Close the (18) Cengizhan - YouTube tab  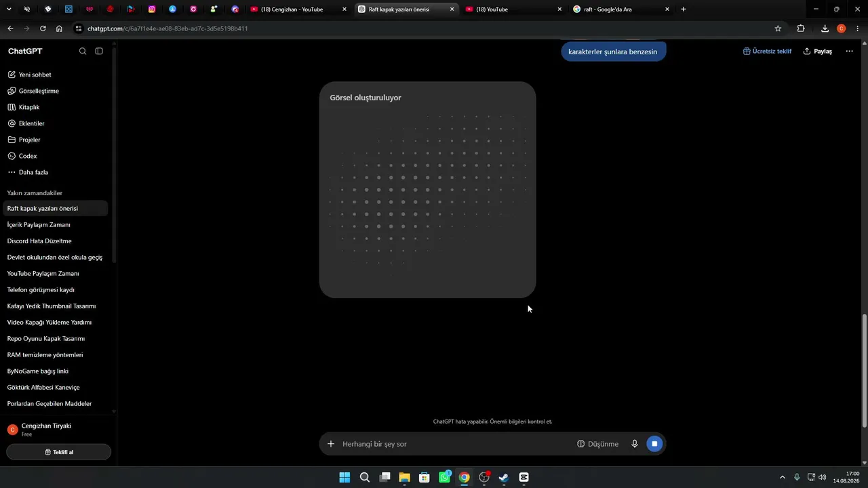click(x=344, y=9)
